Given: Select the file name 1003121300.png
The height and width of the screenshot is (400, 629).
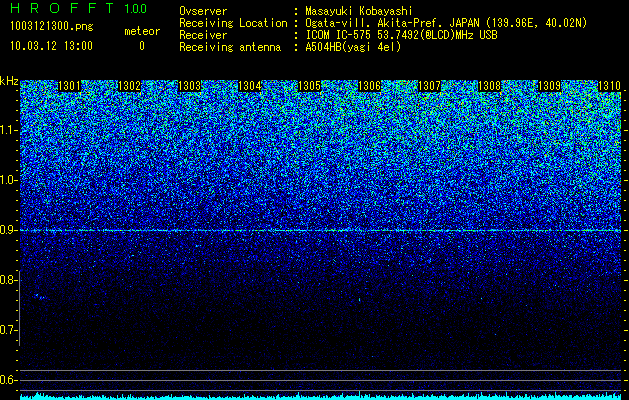Looking at the screenshot, I should [x=52, y=26].
